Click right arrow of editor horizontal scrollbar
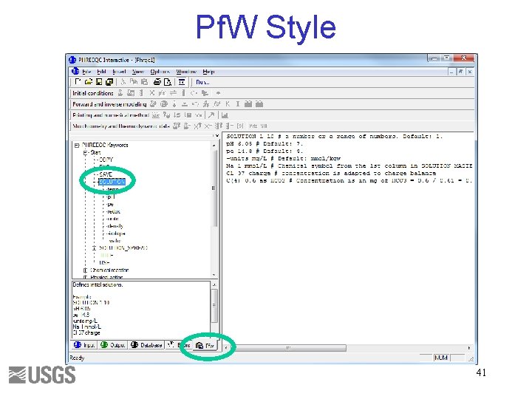The height and width of the screenshot is (399, 532). point(469,348)
